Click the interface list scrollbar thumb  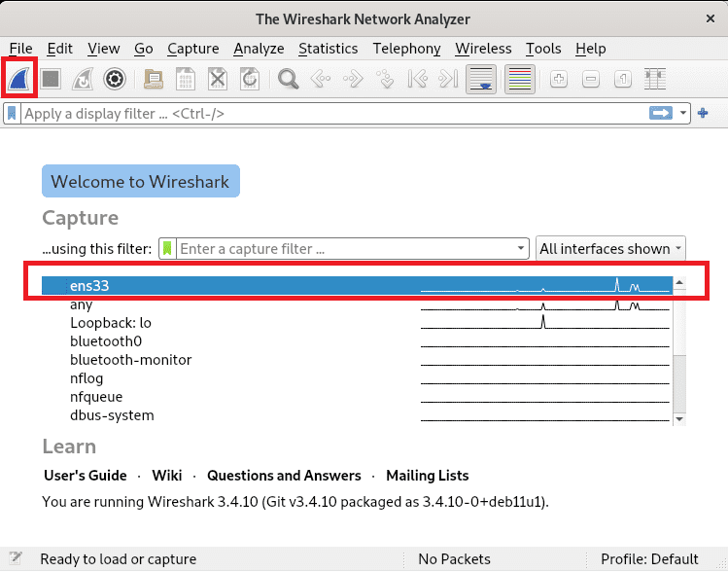[x=679, y=322]
